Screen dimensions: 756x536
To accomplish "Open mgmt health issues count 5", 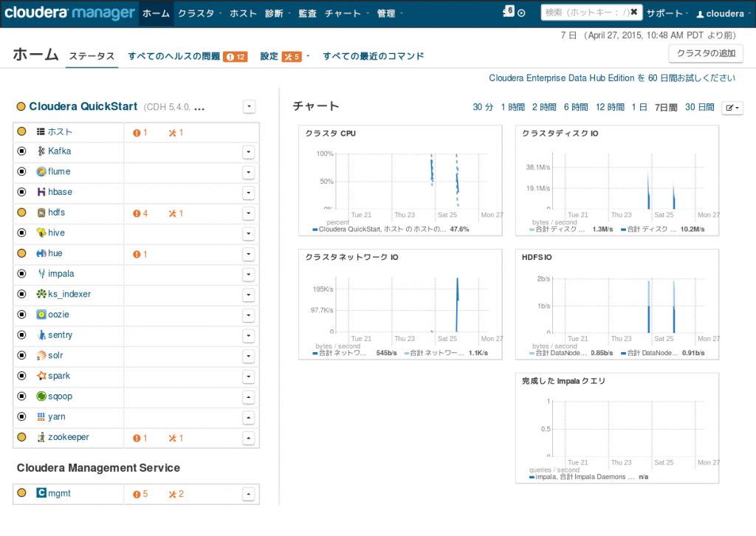I will 140,494.
